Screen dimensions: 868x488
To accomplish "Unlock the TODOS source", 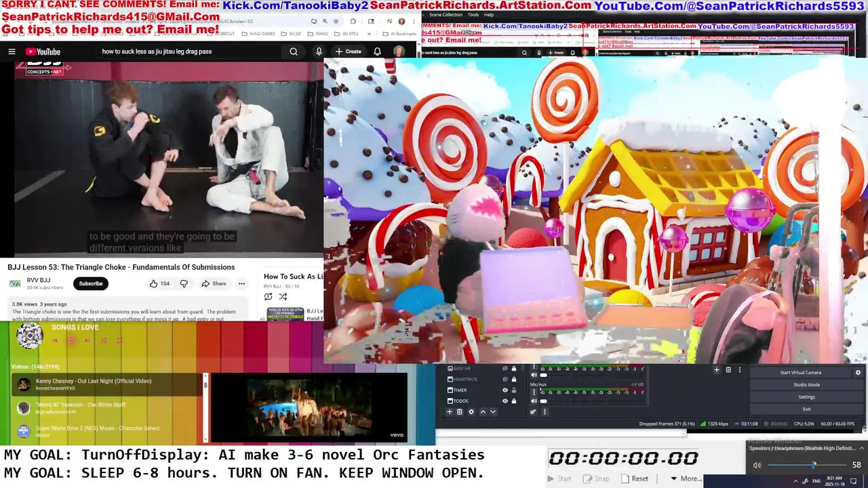I will (514, 401).
